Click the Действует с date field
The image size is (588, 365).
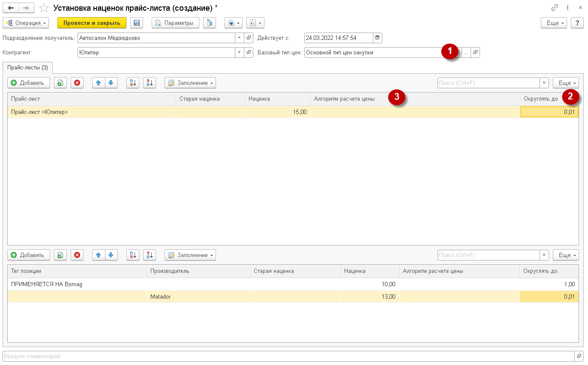click(x=339, y=38)
